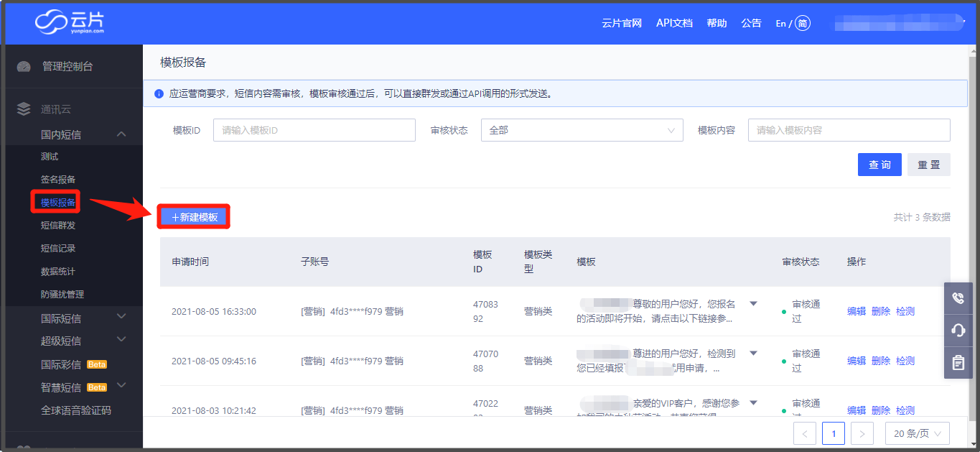Image resolution: width=980 pixels, height=452 pixels.
Task: Expand the 国际短信 submenu
Action: pos(121,318)
